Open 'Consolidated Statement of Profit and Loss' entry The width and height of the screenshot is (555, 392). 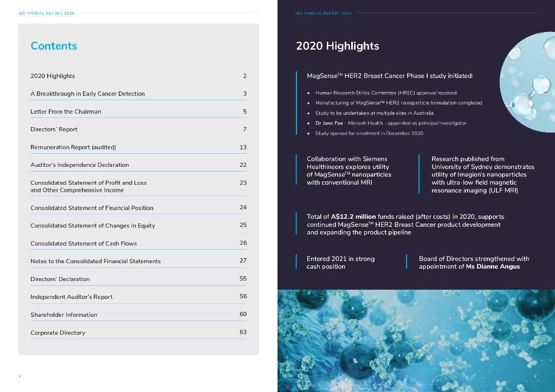pos(138,186)
